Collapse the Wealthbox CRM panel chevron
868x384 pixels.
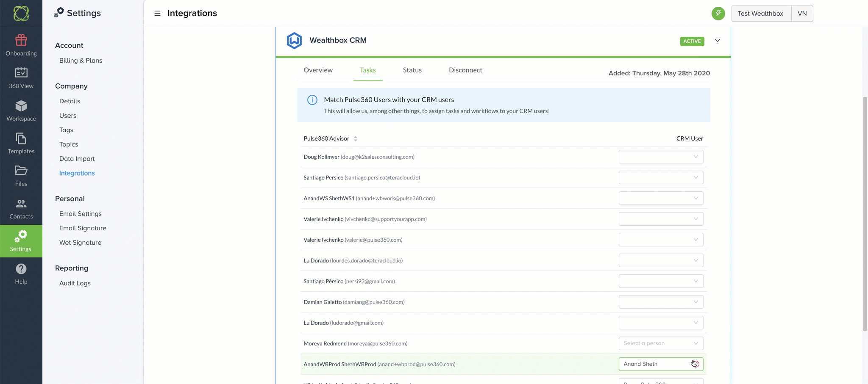click(718, 41)
